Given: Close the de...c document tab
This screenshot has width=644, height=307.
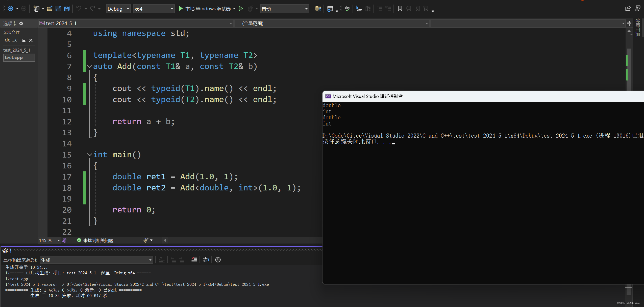Looking at the screenshot, I should coord(31,40).
